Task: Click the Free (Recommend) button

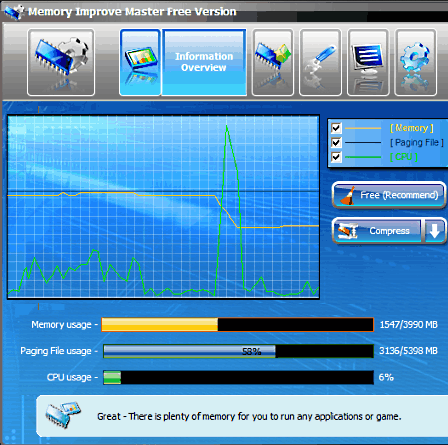Action: [389, 195]
